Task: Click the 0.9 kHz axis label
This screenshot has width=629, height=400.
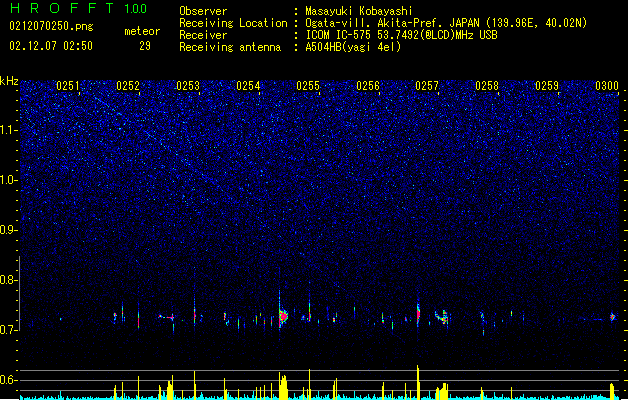Action: [x=9, y=230]
